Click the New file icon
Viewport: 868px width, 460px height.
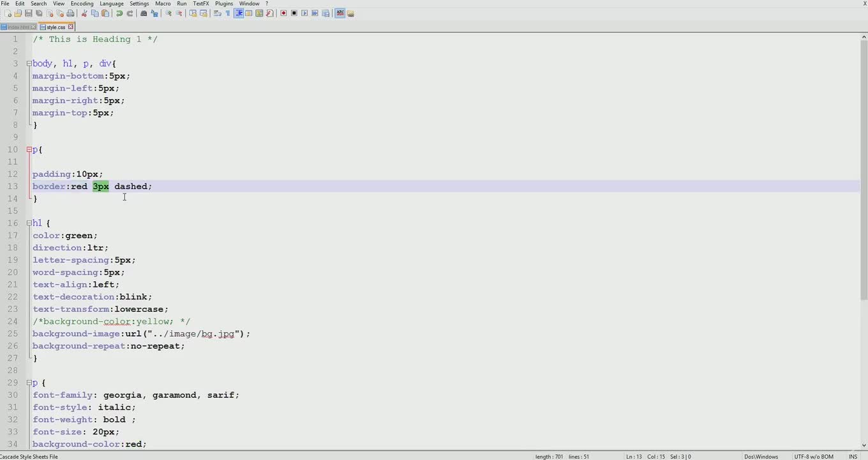click(x=8, y=13)
